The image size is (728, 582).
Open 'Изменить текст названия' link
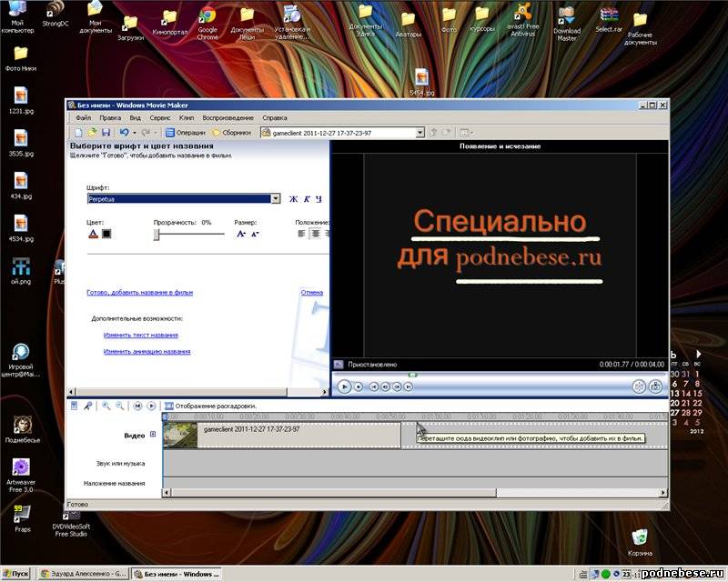(141, 335)
